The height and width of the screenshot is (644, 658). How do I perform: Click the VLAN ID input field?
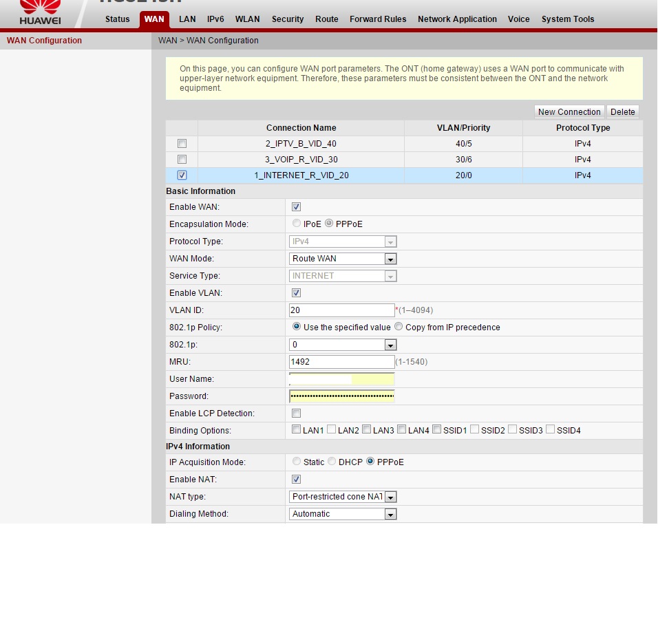[341, 310]
